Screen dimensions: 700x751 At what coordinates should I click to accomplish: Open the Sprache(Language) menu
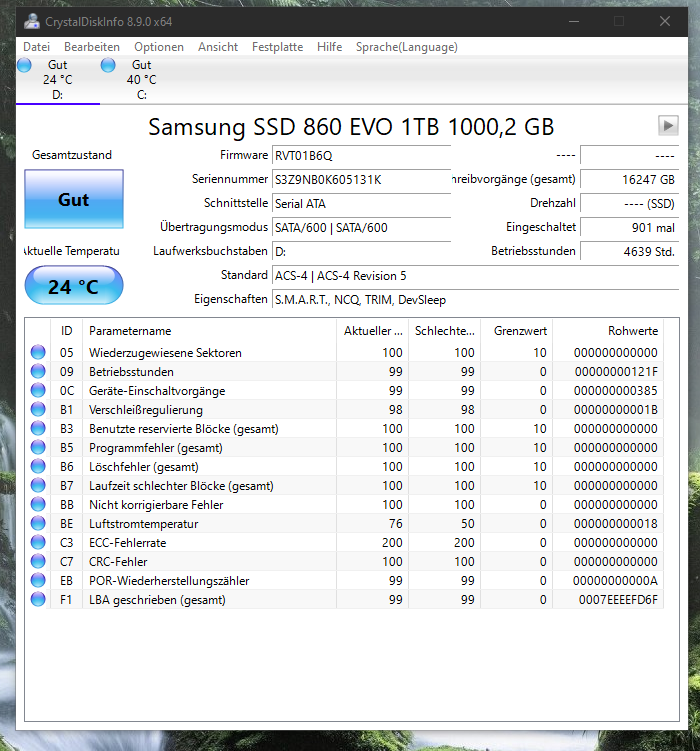point(406,47)
